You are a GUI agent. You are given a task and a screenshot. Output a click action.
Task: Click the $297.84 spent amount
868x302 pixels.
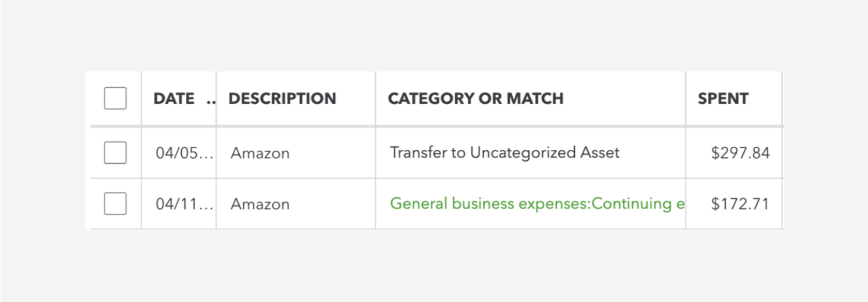(x=740, y=153)
